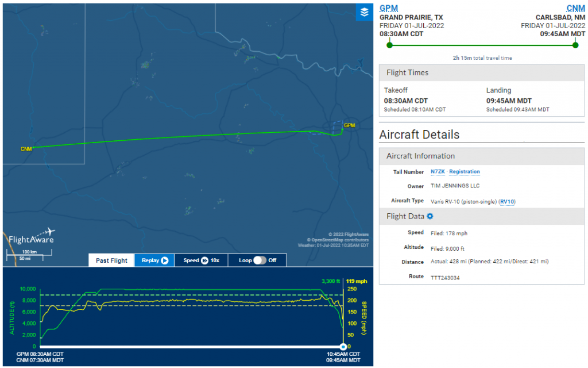
Task: Select the Past Flight tab
Action: point(111,260)
